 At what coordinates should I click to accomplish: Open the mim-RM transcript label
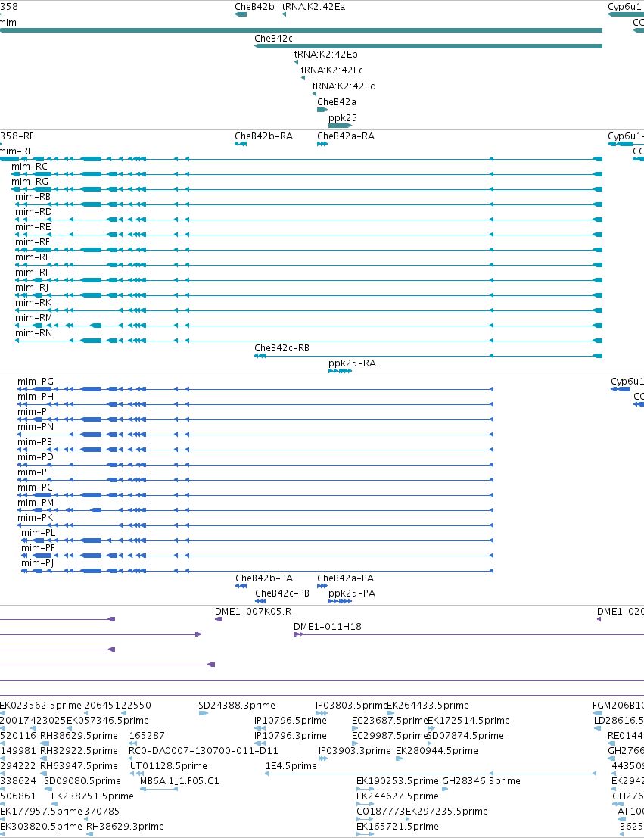point(33,318)
